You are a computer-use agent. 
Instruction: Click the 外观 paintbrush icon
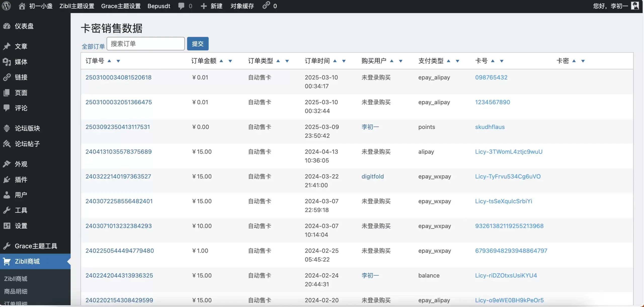[x=7, y=164]
